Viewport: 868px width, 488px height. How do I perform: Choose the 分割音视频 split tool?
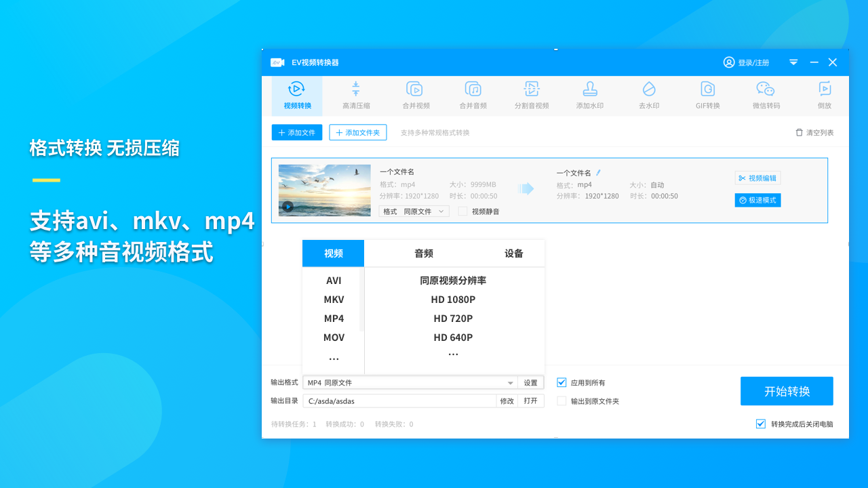531,95
